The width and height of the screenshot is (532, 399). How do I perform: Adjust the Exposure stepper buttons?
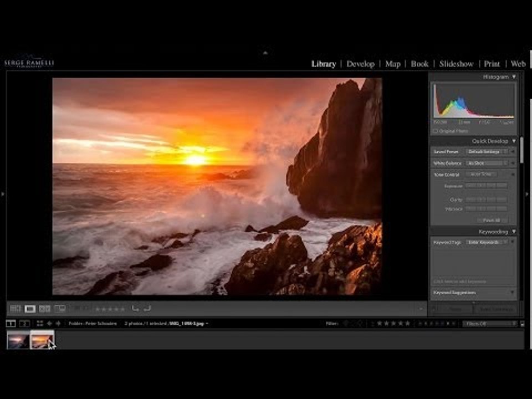click(x=487, y=186)
